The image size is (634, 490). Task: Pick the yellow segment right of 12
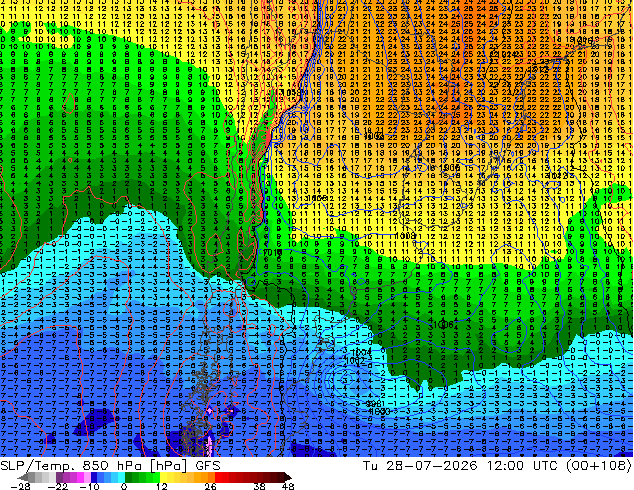[163, 477]
